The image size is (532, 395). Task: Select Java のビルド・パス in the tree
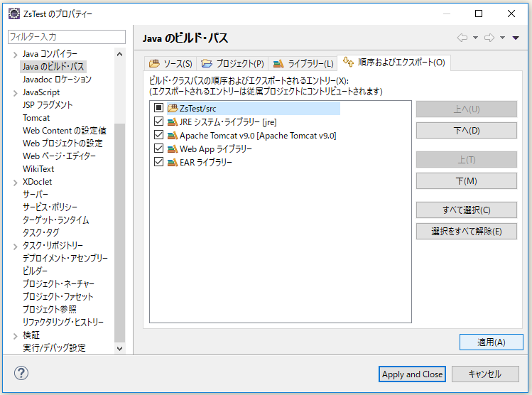[53, 67]
